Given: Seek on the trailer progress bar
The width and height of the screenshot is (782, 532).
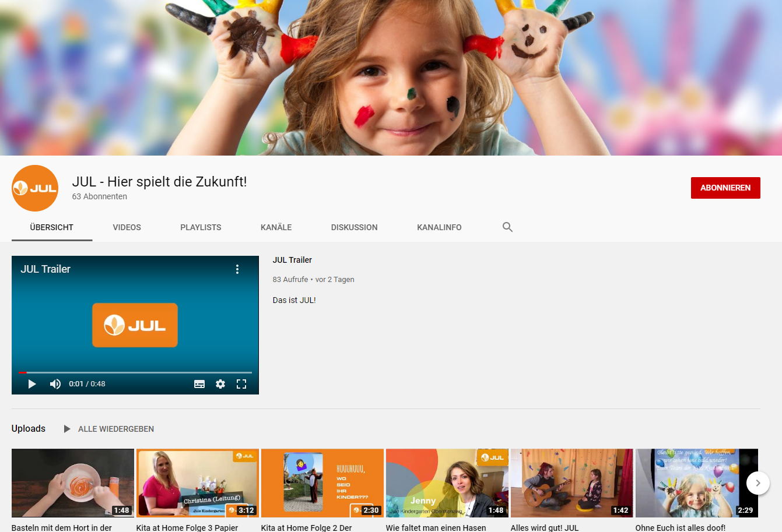Looking at the screenshot, I should 135,372.
